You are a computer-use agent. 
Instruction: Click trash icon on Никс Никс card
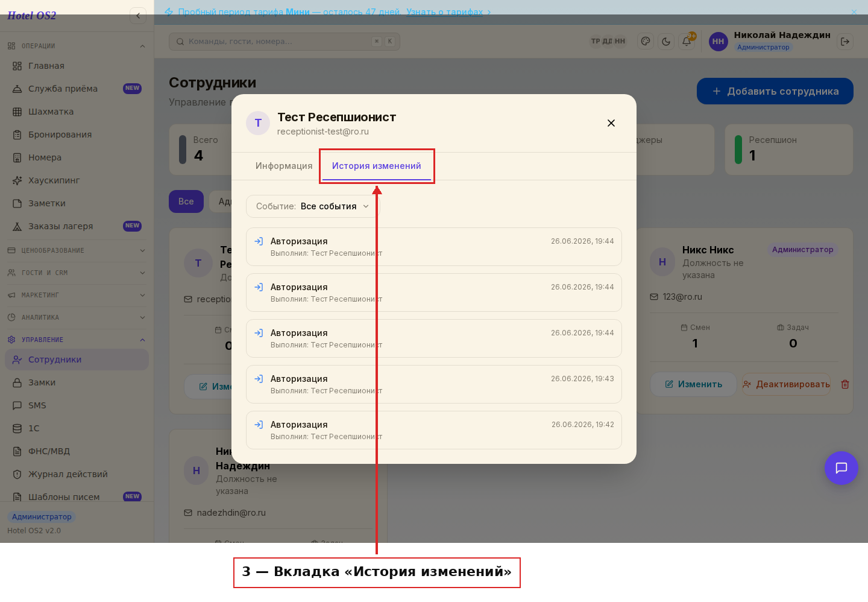tap(845, 384)
